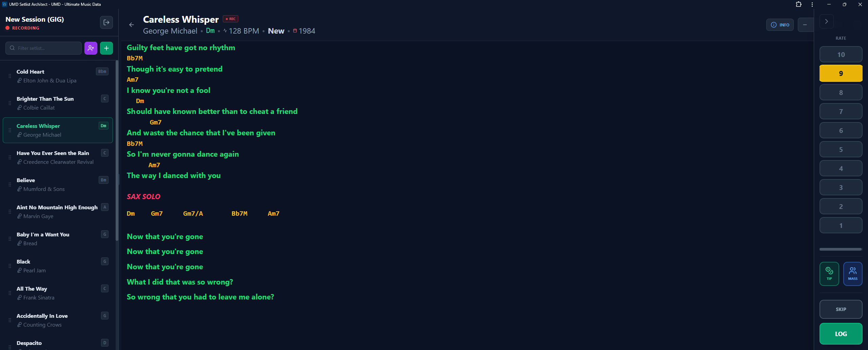Select rating 10

click(841, 55)
